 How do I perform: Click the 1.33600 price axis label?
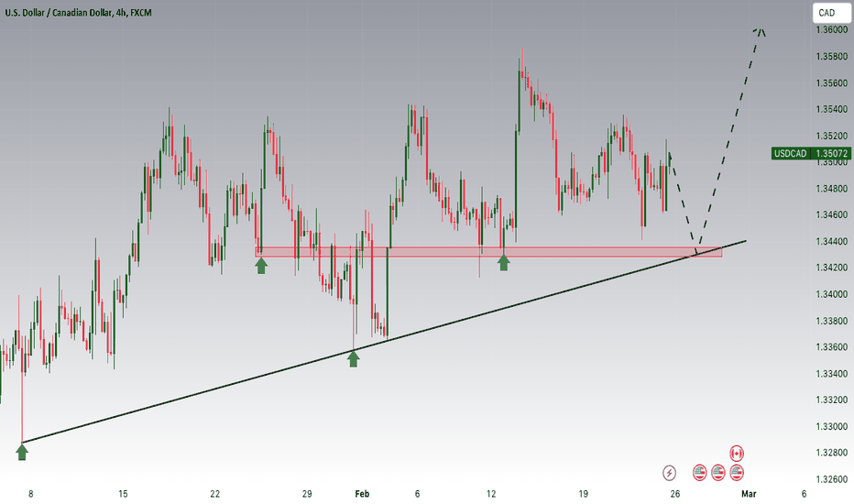coord(832,347)
